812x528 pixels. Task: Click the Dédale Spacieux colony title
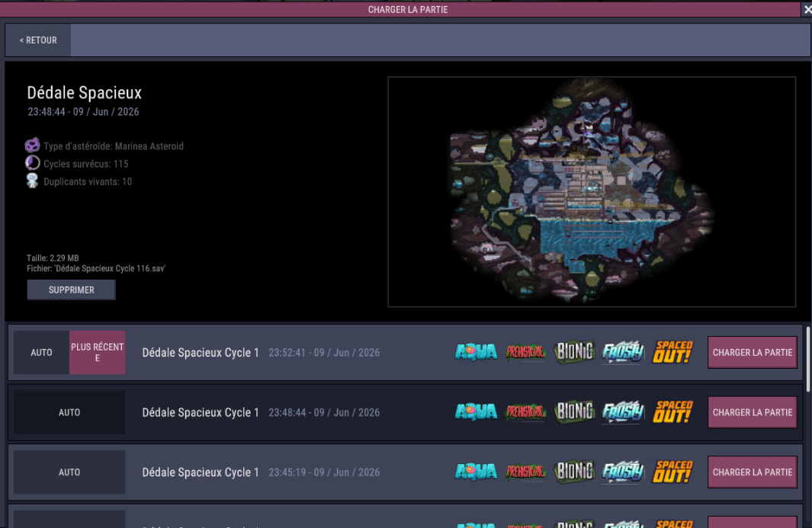pos(85,93)
